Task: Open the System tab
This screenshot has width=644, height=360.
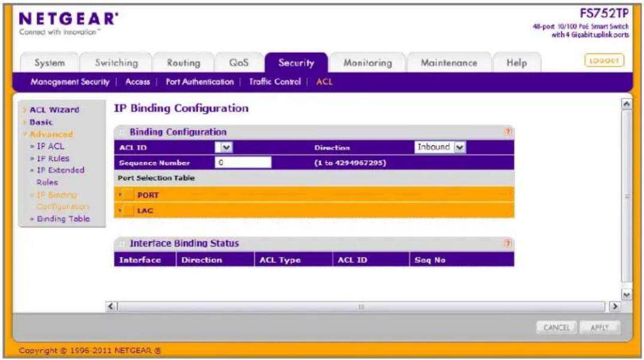Action: [x=49, y=63]
